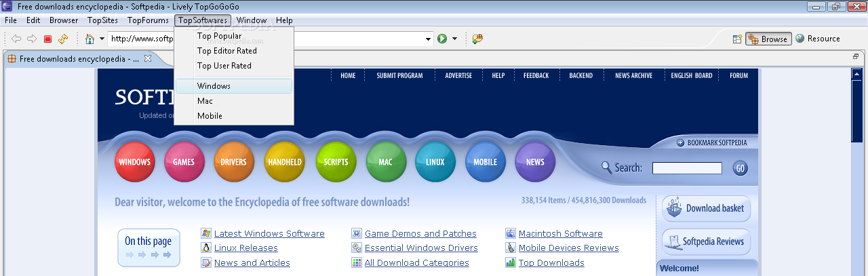Screen dimensions: 868x276
Task: Select the Free downloads encyclopedia browser tab
Action: click(x=80, y=59)
